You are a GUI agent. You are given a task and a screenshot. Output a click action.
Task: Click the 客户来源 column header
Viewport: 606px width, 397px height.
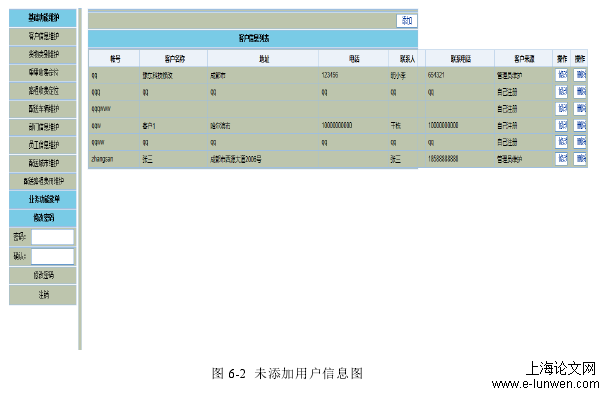(x=524, y=59)
